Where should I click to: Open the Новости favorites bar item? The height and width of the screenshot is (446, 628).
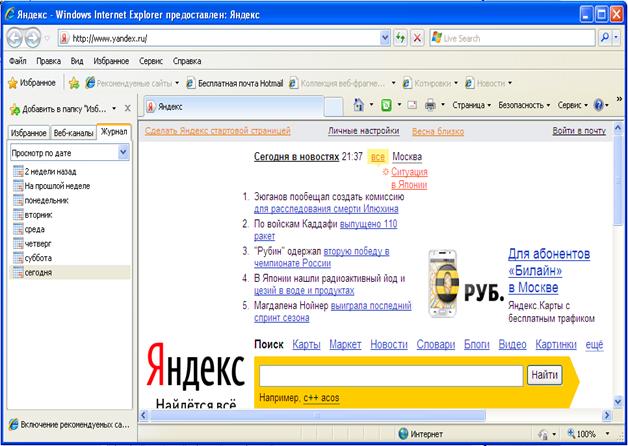(488, 83)
